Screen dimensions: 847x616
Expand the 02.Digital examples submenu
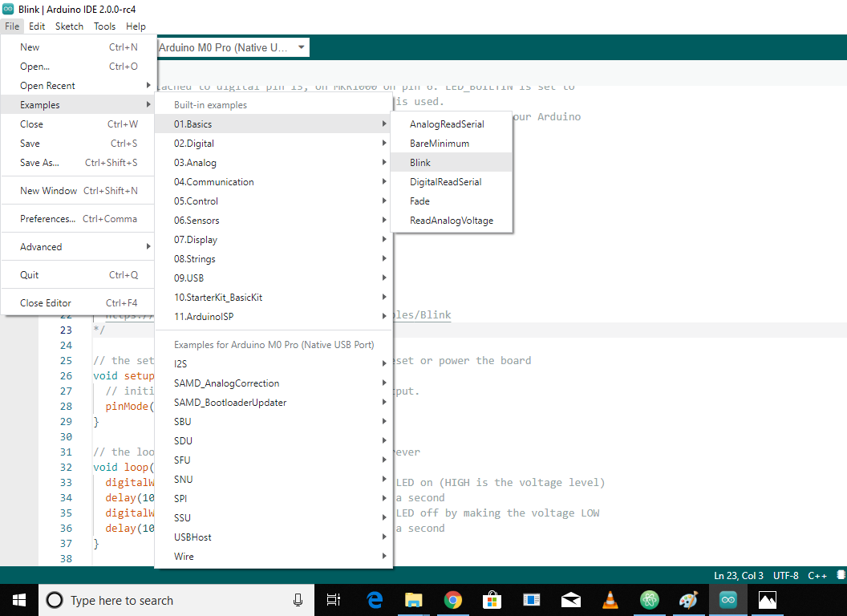[274, 144]
